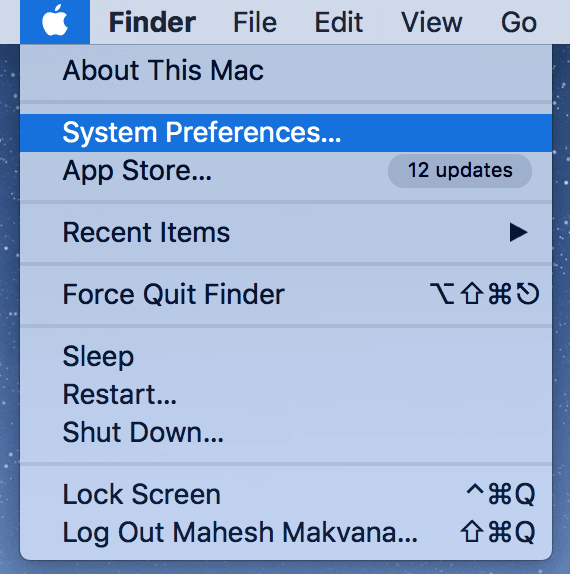Put the Mac to Sleep
Screen dimensions: 570x574
pos(286,356)
